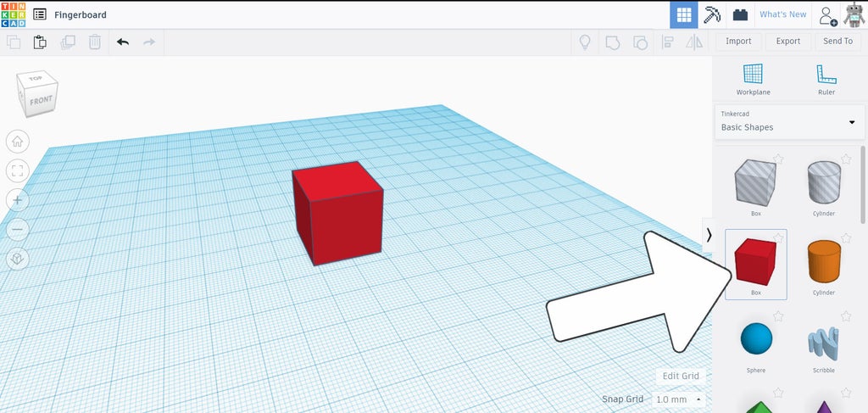
Task: Pick the Scribble shape
Action: click(824, 343)
